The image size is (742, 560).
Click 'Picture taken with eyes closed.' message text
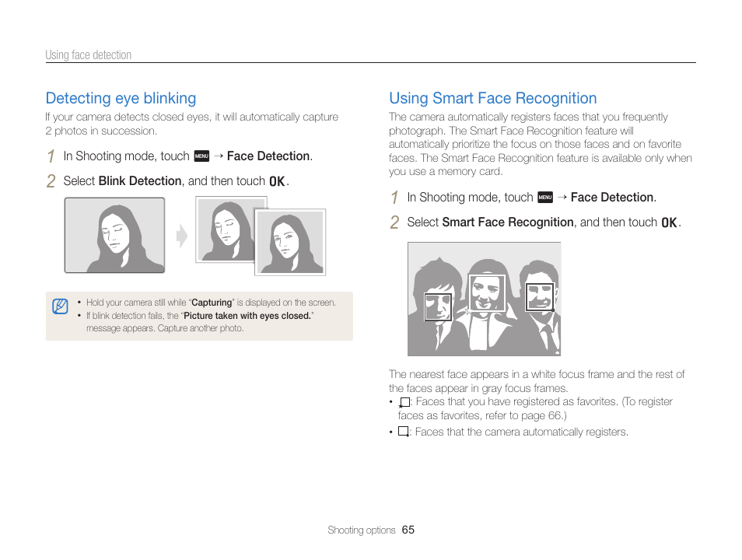[247, 316]
